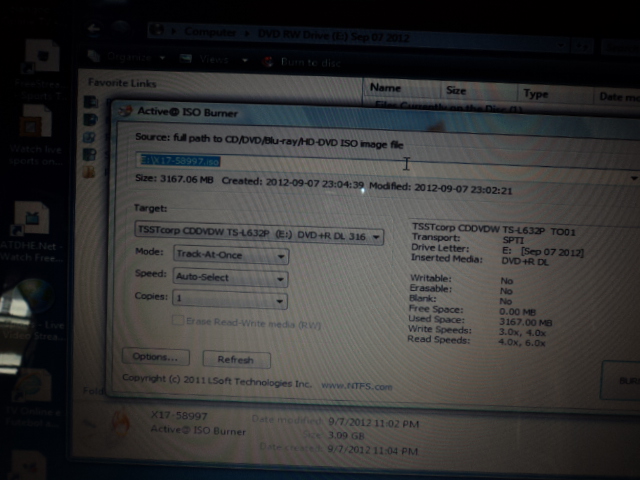Click the second Favorite Links sidebar icon
This screenshot has height=480, width=640.
90,119
